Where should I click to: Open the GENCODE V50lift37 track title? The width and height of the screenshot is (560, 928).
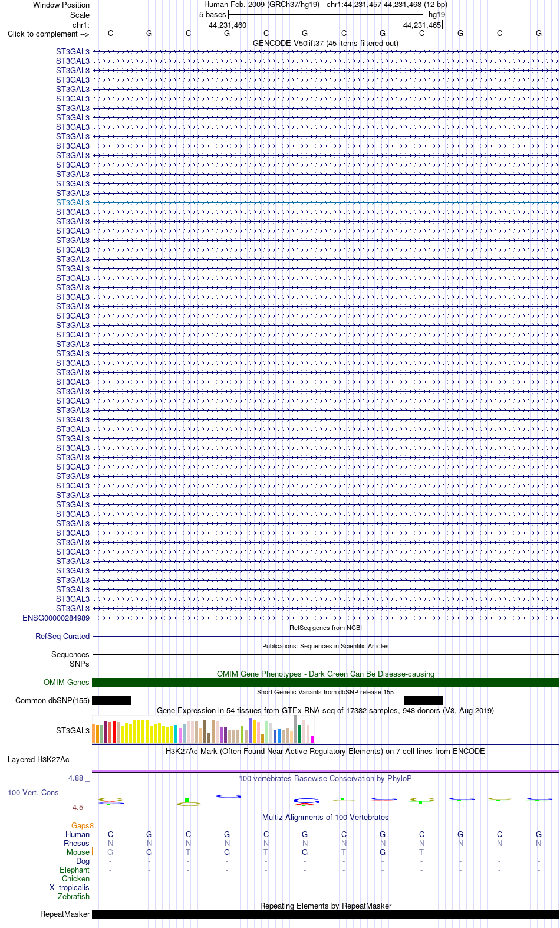pos(325,43)
